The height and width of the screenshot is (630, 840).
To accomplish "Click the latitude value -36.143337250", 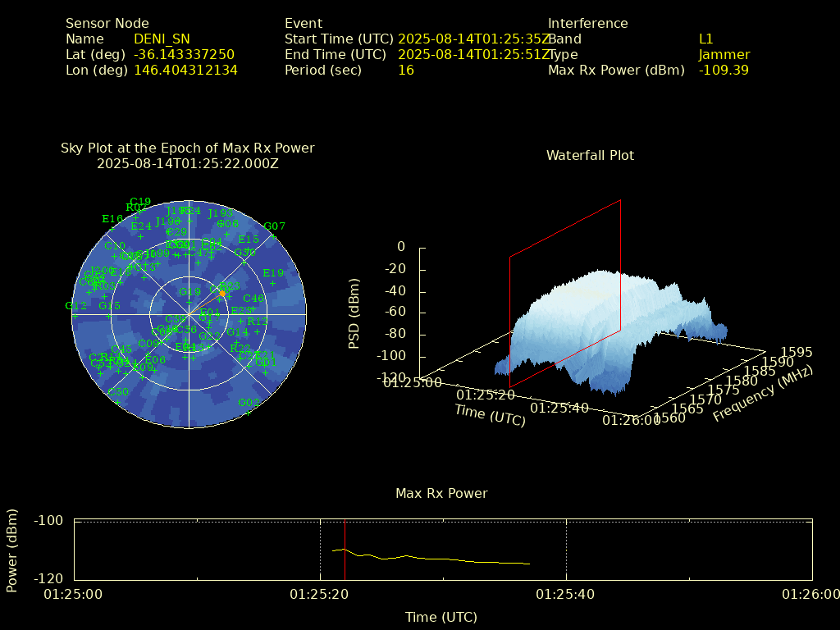I will click(184, 55).
